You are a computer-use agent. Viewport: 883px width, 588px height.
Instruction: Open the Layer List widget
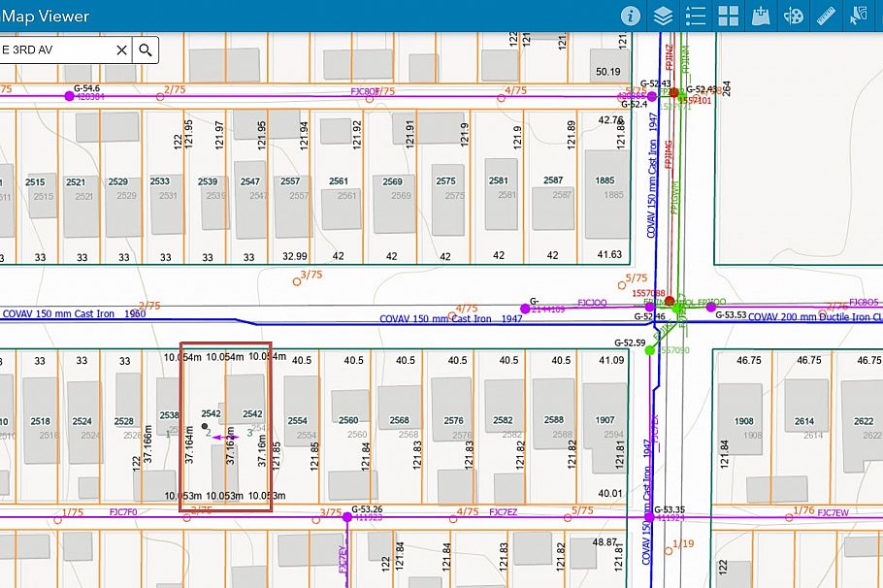[x=663, y=16]
